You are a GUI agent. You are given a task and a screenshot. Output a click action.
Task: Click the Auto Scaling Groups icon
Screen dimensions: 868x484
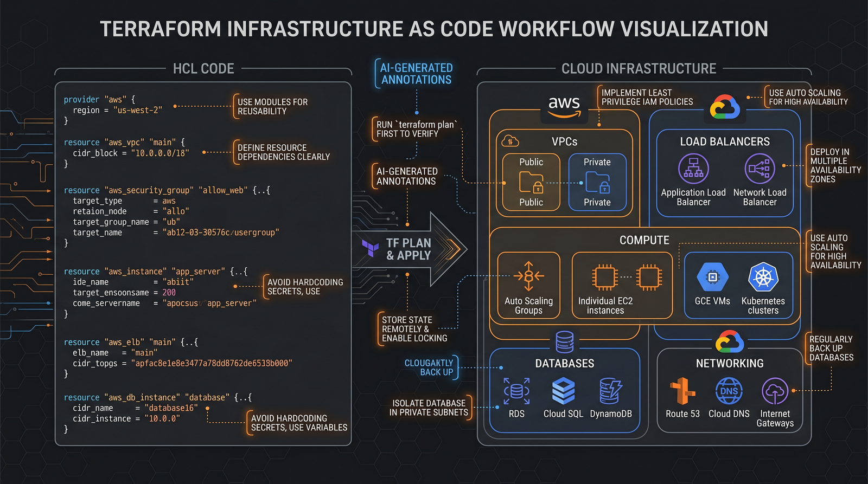pyautogui.click(x=528, y=276)
